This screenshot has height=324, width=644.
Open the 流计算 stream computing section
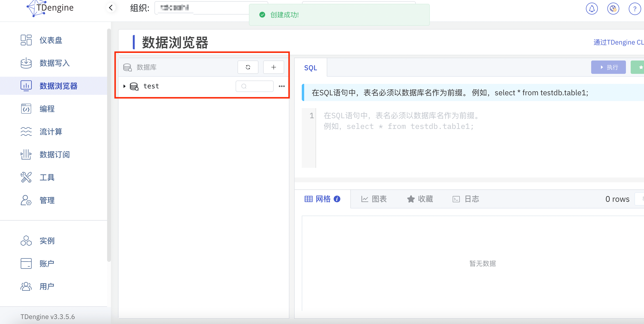[x=51, y=132]
